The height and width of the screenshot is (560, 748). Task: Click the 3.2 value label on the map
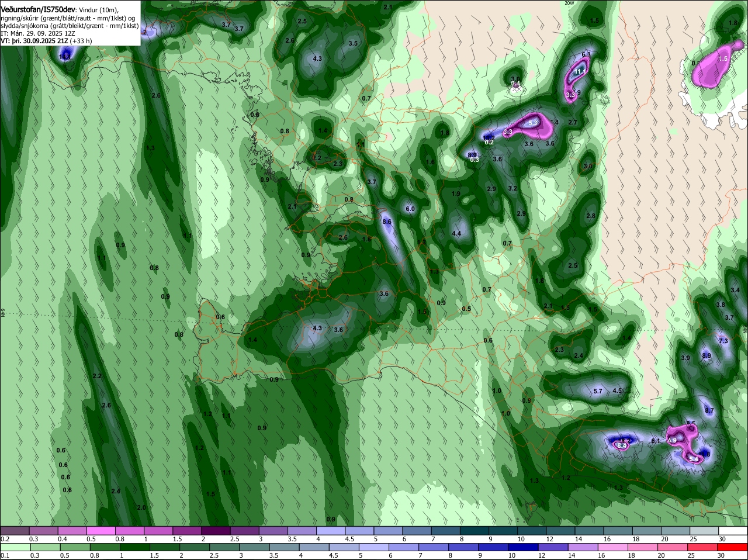point(512,189)
